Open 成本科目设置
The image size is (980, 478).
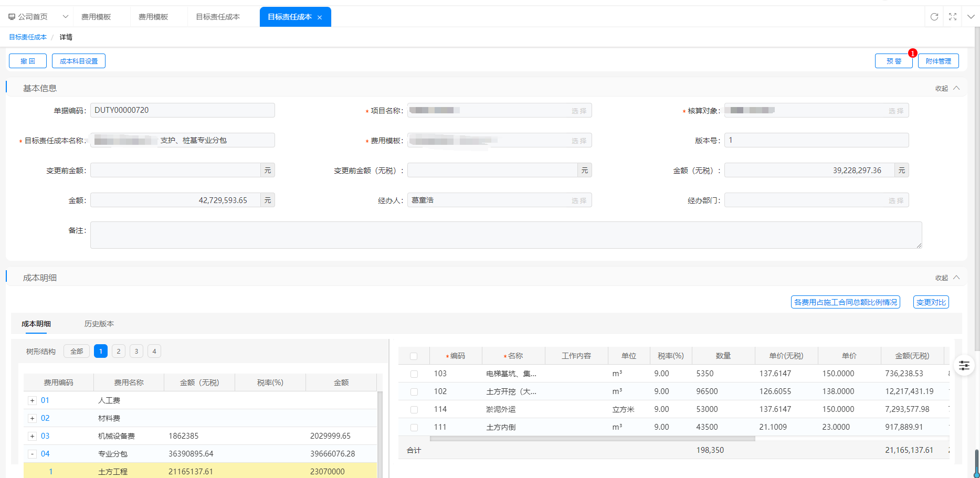(79, 61)
